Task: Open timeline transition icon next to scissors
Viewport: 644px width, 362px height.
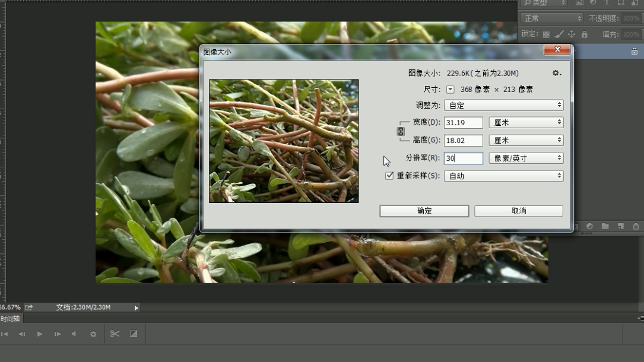Action: coord(134,334)
